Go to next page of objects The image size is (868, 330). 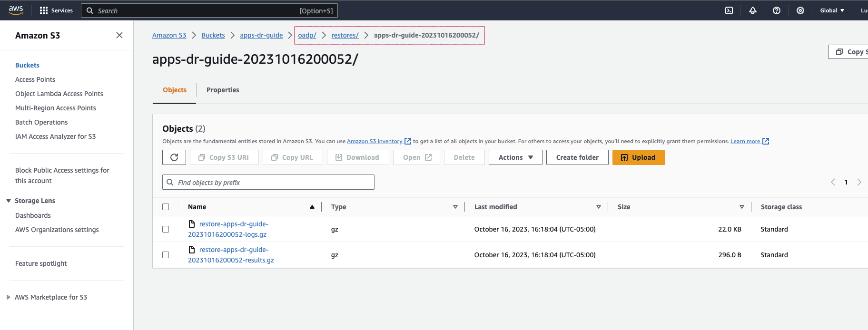point(859,182)
